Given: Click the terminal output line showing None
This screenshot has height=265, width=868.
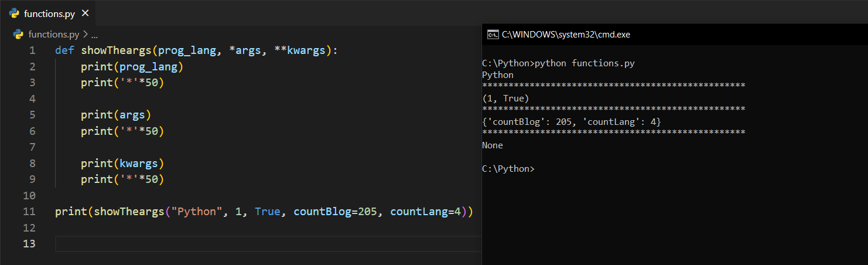Looking at the screenshot, I should pyautogui.click(x=493, y=145).
